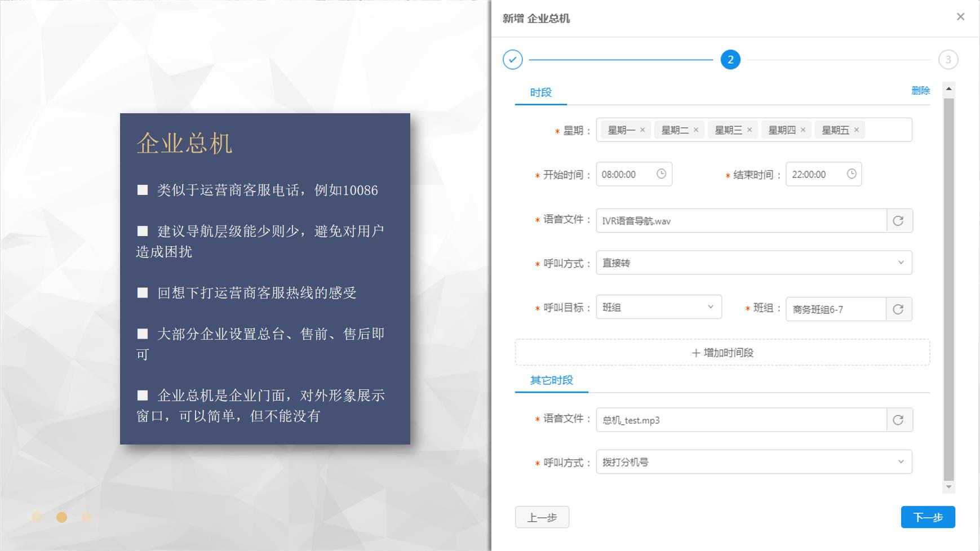980x551 pixels.
Task: Click the text 回想下打运营商客服热线的感受
Action: click(256, 293)
